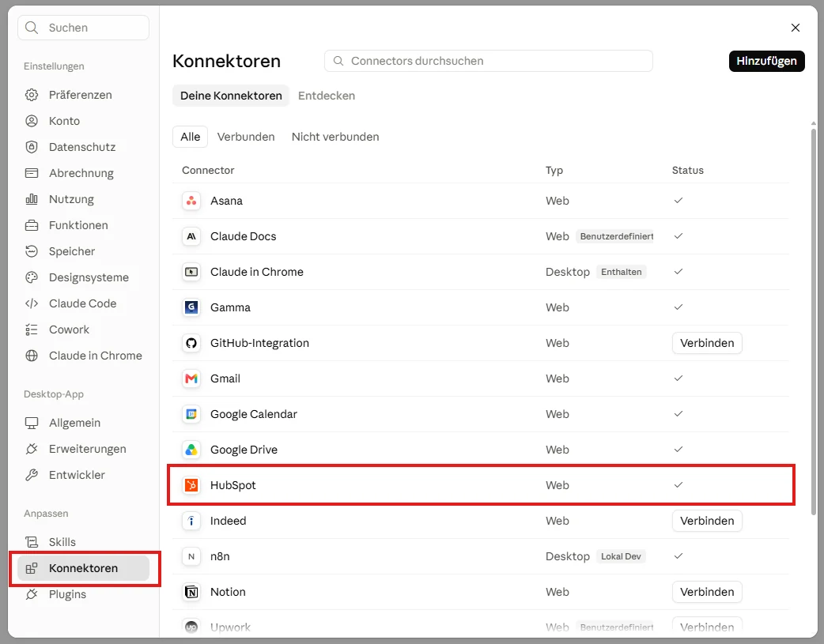Click the connector list vertical scrollbar
The image size is (824, 644).
coord(813,321)
